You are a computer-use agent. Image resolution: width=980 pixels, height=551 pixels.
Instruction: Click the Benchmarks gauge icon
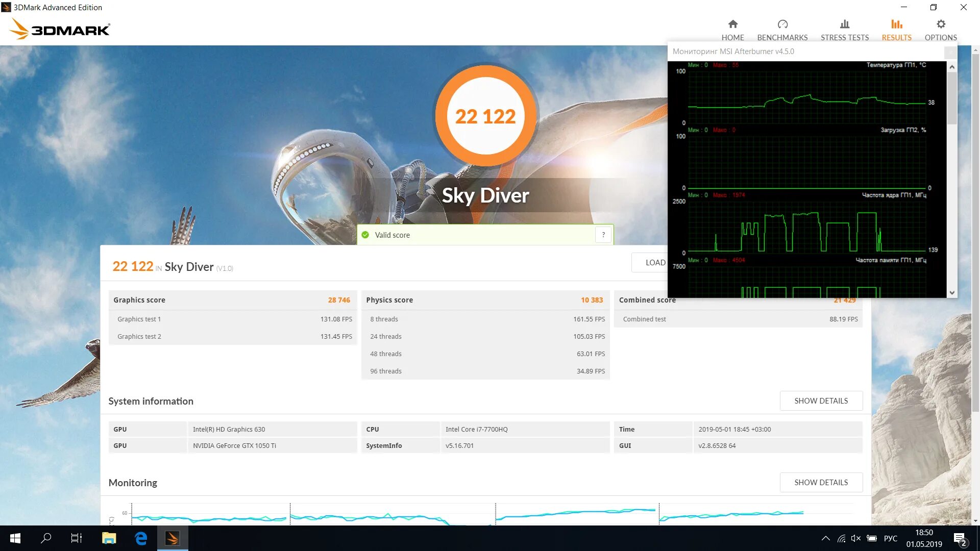pos(782,24)
